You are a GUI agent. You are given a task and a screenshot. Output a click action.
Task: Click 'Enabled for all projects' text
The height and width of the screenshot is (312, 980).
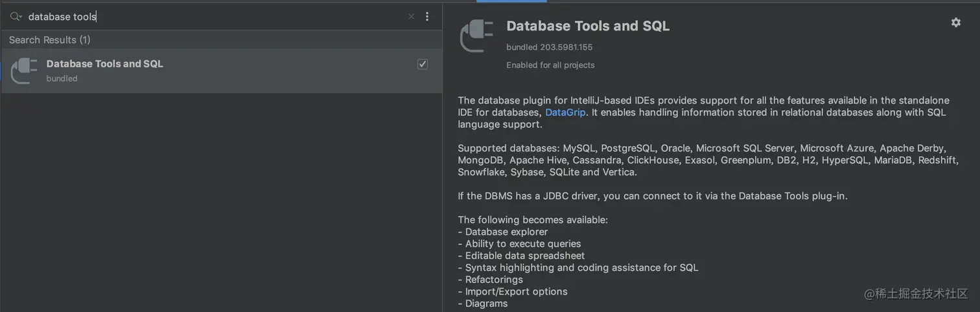pos(550,65)
